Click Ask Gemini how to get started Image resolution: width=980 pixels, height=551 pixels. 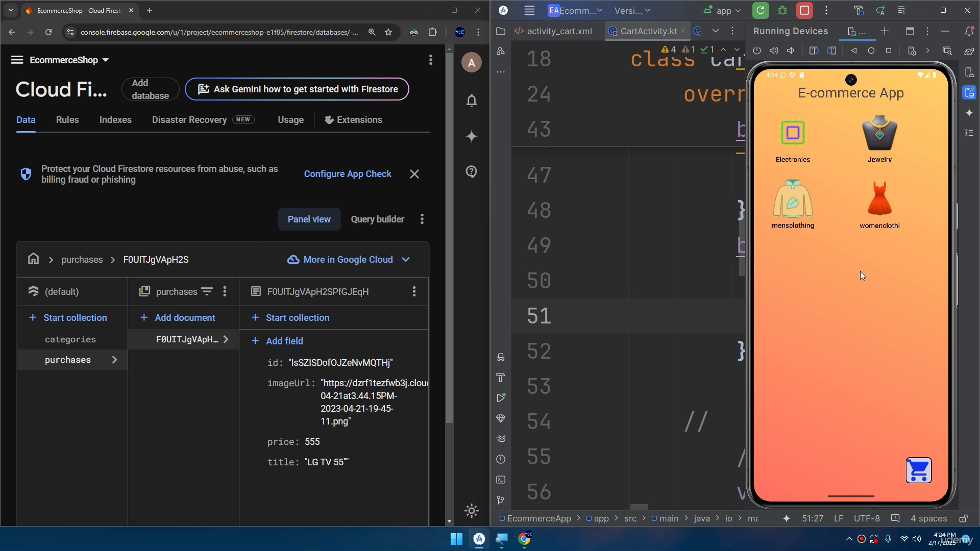click(297, 89)
